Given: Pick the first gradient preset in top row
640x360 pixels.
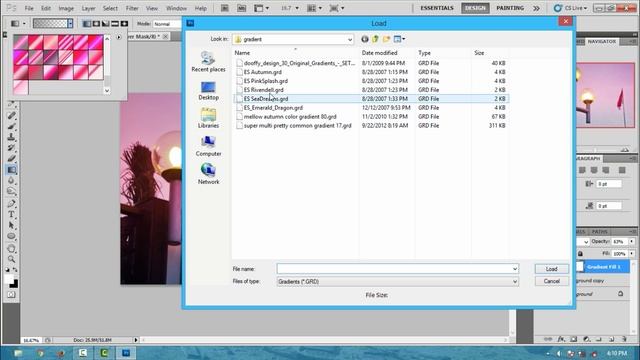Looking at the screenshot, I should 21,42.
